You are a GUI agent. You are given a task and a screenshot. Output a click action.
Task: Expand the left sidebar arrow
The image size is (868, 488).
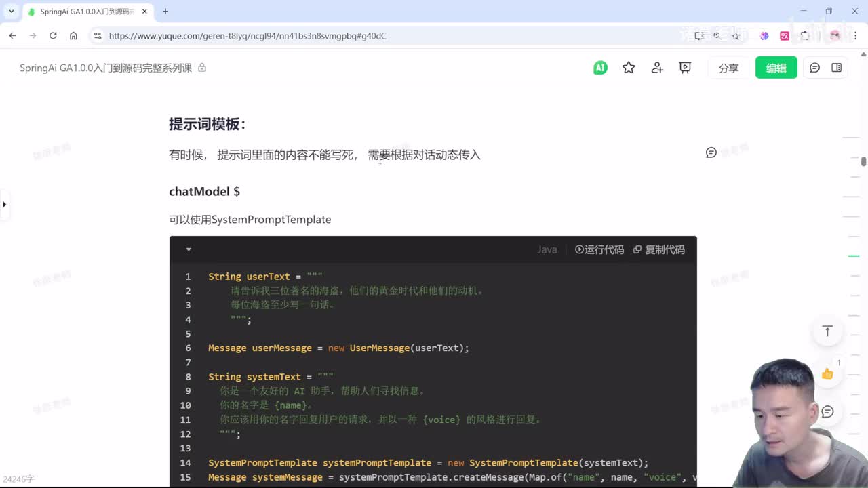point(4,204)
